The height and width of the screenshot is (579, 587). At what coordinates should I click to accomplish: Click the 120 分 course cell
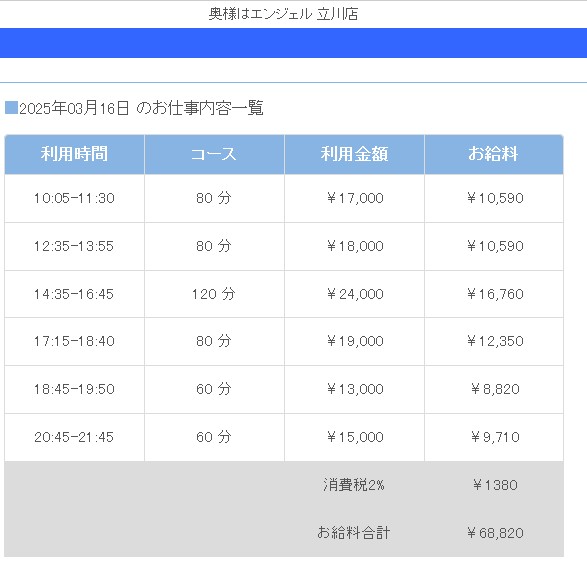click(214, 294)
